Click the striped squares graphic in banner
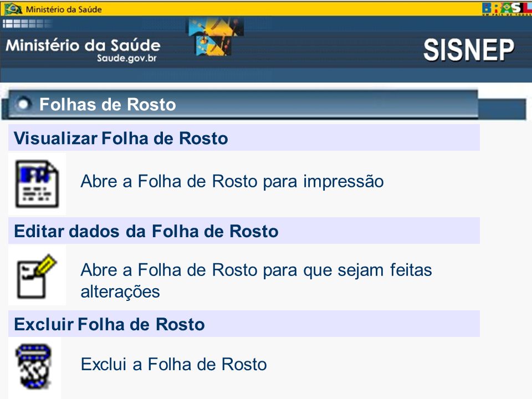The image size is (532, 399). (27, 24)
